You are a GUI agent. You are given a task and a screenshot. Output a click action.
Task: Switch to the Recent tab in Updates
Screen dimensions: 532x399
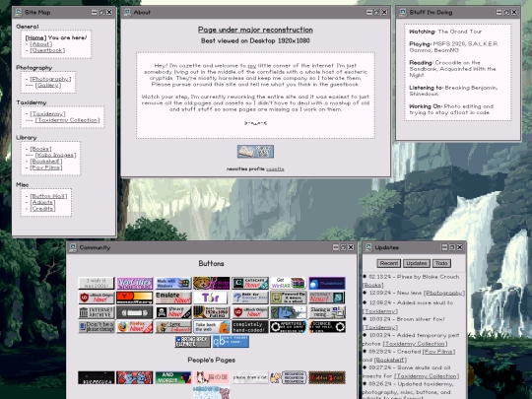(x=389, y=263)
